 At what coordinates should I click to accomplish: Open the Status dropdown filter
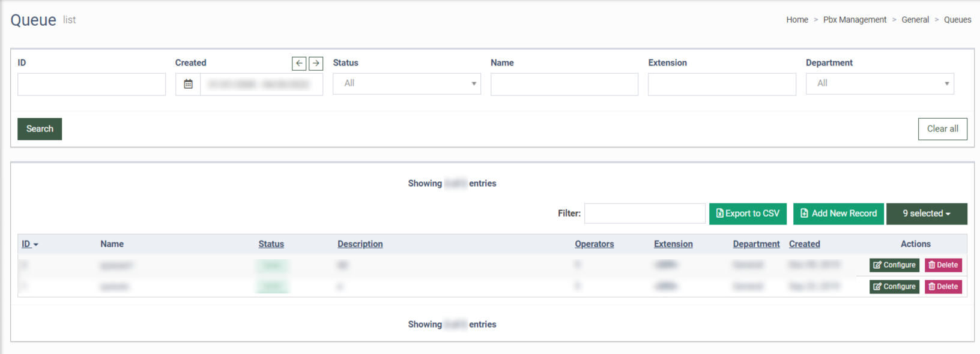click(407, 84)
